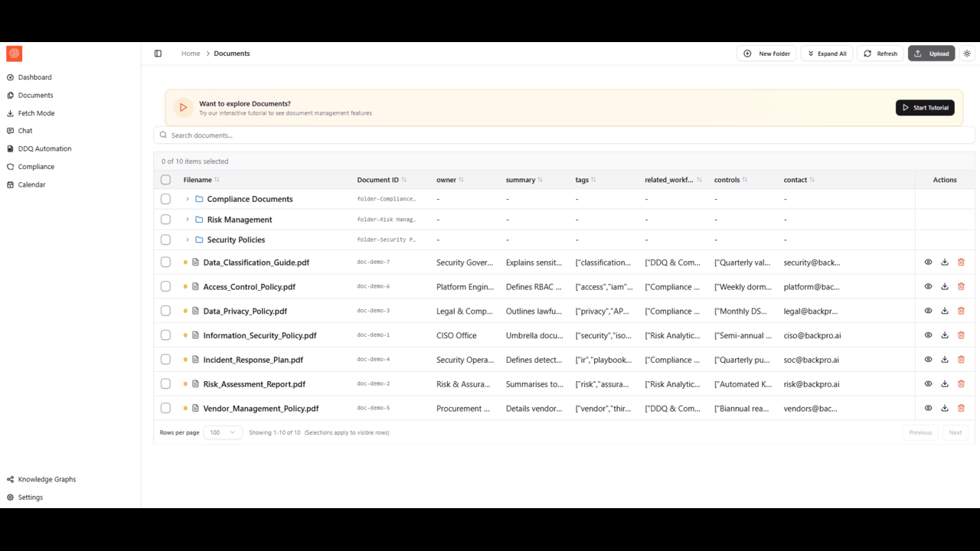Click the Next page button
Viewport: 980px width, 551px height.
[x=955, y=432]
